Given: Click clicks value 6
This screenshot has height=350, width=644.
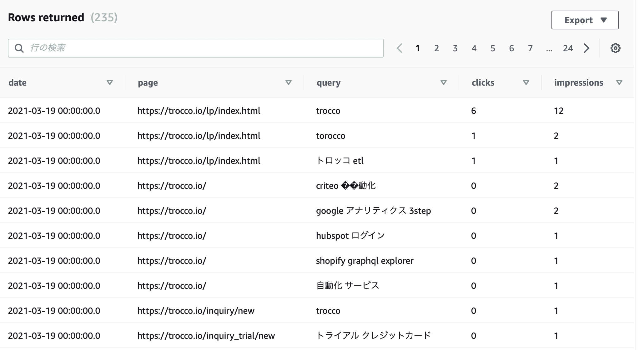Looking at the screenshot, I should point(474,111).
